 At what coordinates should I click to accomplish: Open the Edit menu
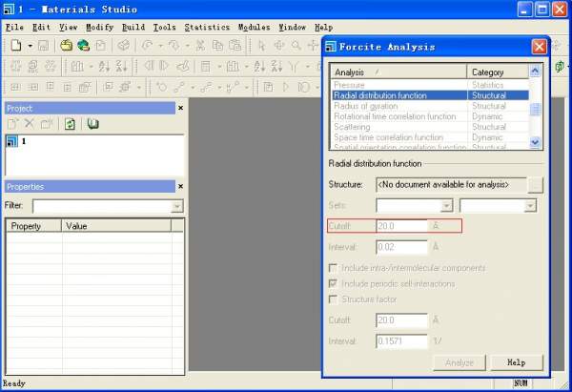(41, 28)
